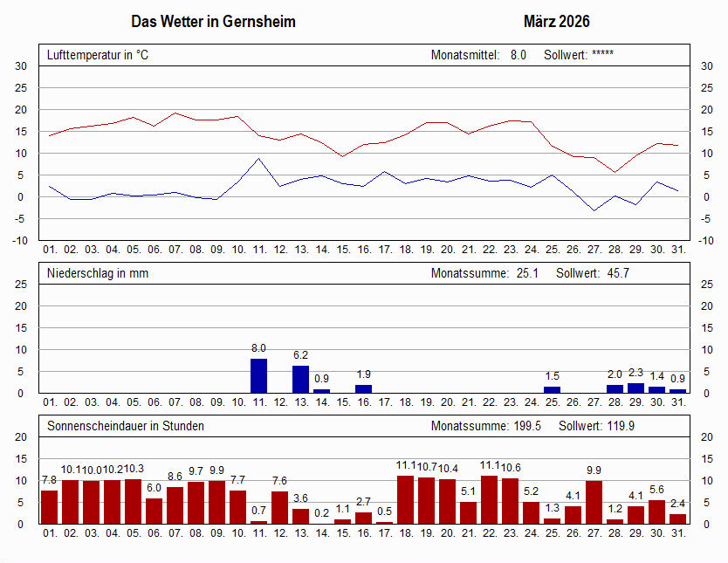
Task: Click the Niederschlag in mm label
Action: point(98,273)
